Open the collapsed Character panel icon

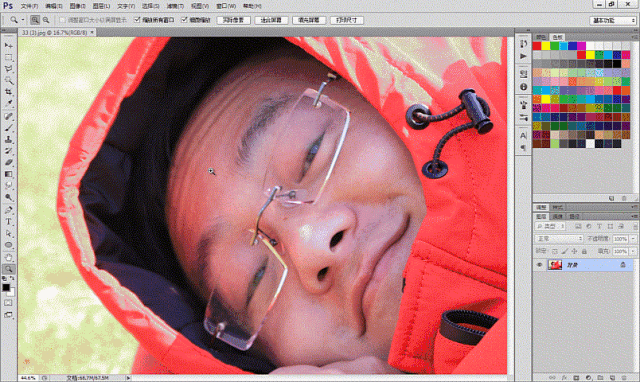tap(523, 135)
